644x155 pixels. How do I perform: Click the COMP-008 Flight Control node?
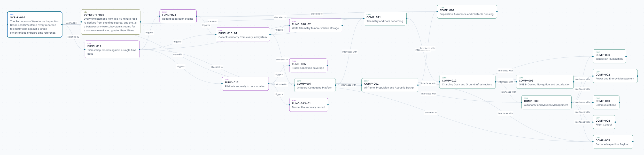tap(604, 122)
